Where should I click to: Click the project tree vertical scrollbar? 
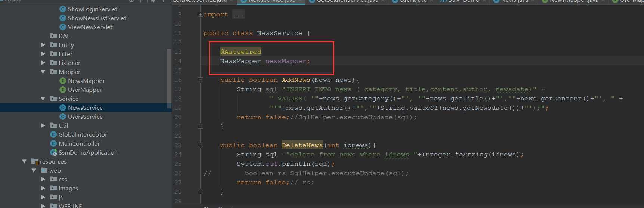(169, 78)
